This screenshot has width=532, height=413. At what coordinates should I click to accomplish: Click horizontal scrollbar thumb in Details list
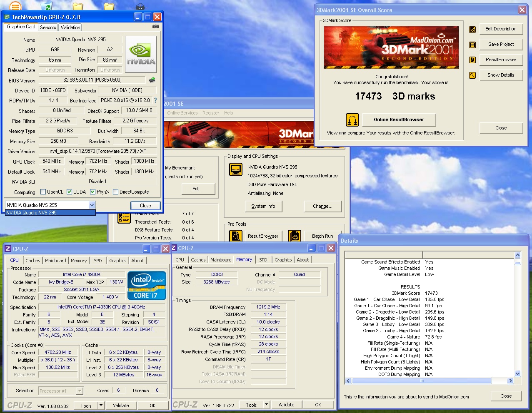(422, 381)
